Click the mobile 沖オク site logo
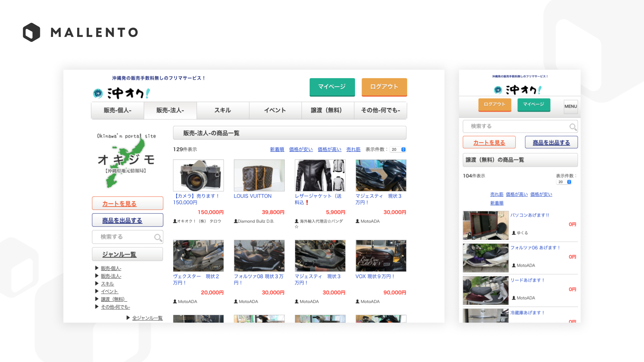The width and height of the screenshot is (644, 362). pyautogui.click(x=518, y=90)
